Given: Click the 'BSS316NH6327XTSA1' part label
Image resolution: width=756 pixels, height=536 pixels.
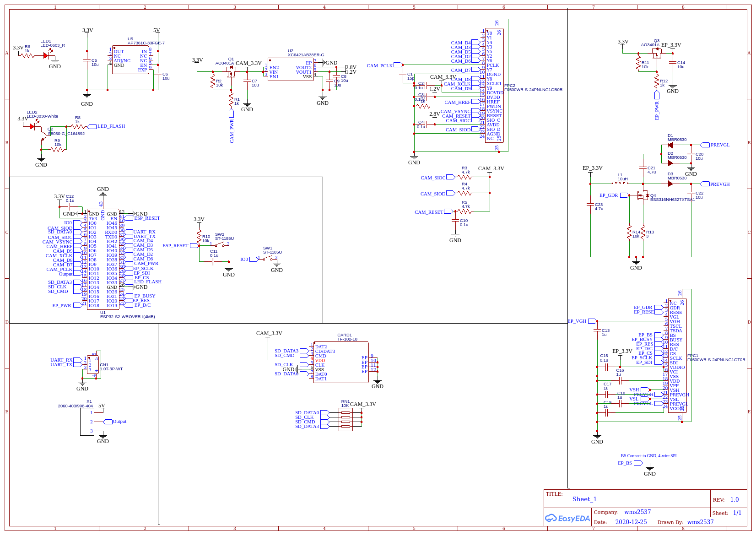Looking at the screenshot, I should click(x=672, y=200).
